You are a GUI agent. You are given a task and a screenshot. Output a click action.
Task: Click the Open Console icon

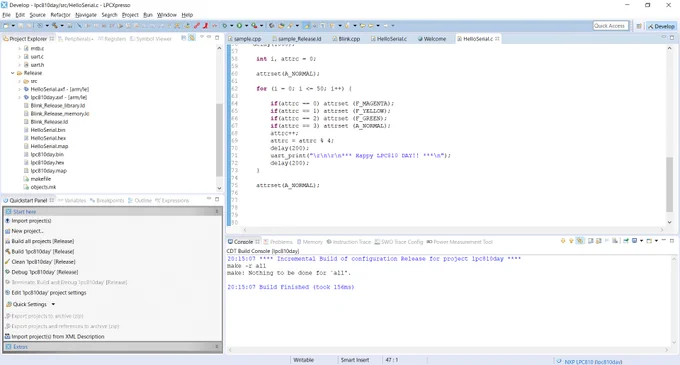click(x=649, y=241)
